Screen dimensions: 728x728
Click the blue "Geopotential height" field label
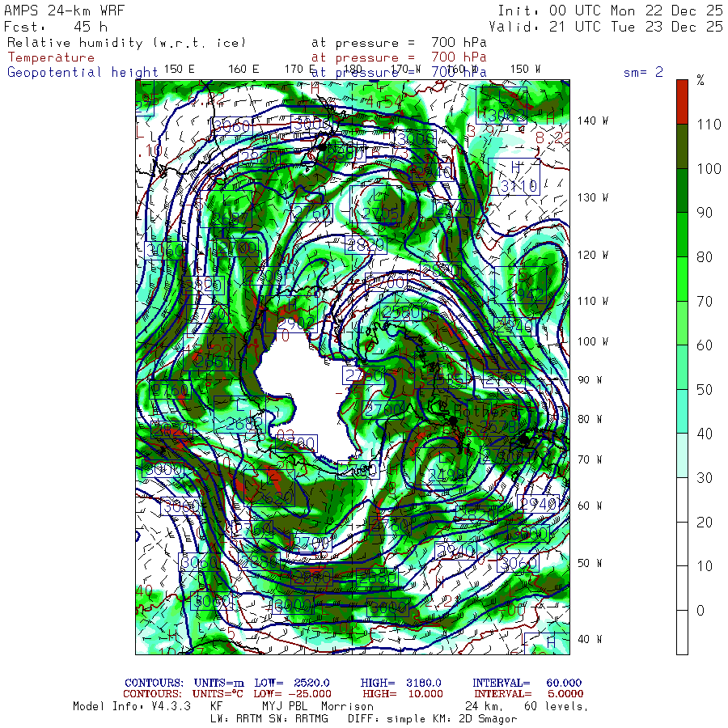coord(83,72)
